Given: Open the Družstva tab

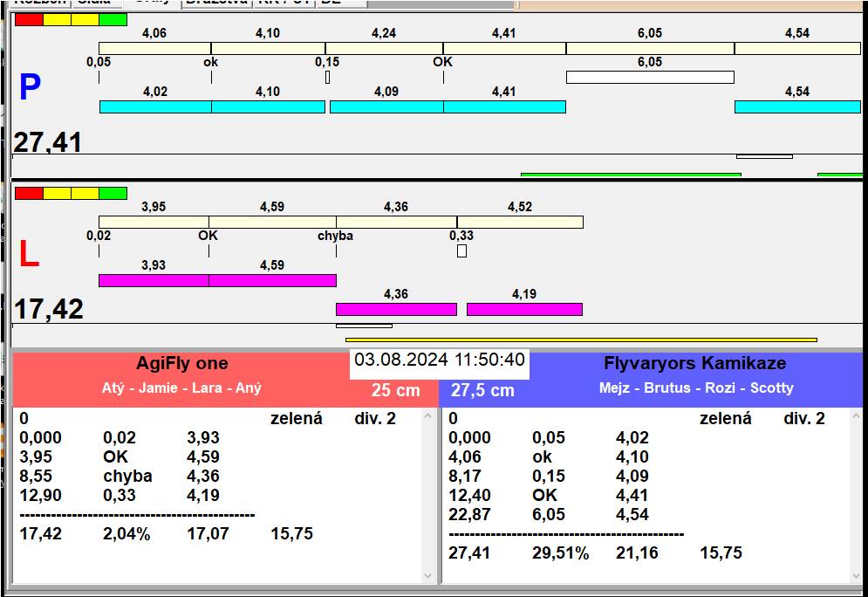Looking at the screenshot, I should [216, 3].
